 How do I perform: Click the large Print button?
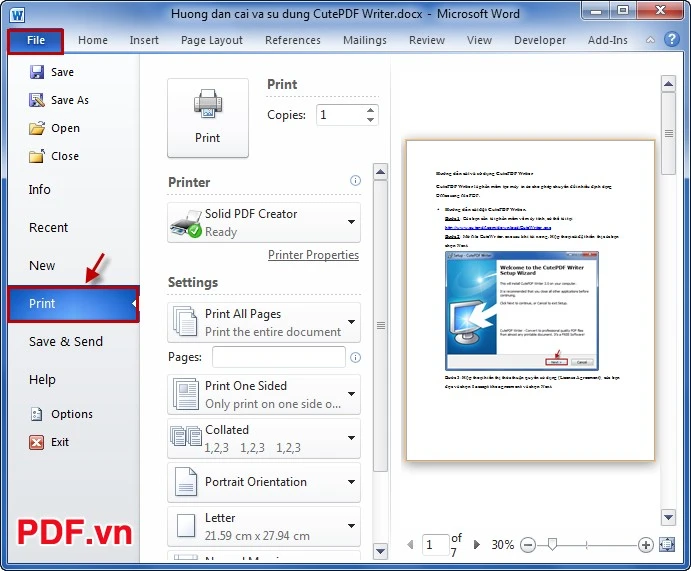(x=208, y=118)
